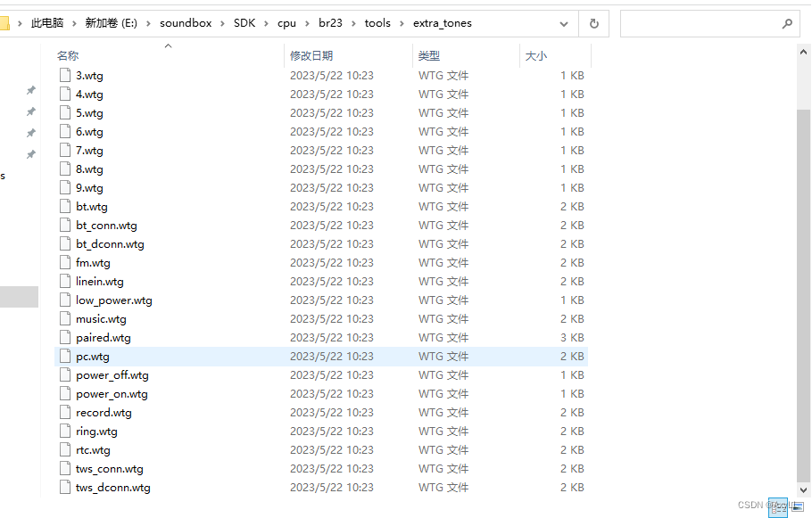Navigate to the soundbox breadcrumb item

(186, 23)
